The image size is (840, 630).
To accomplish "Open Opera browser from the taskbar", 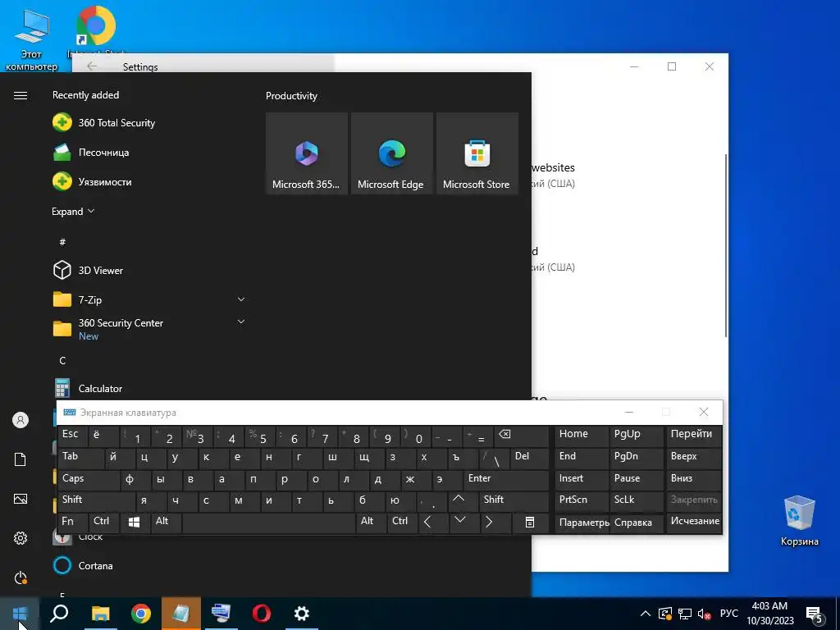I will (262, 614).
